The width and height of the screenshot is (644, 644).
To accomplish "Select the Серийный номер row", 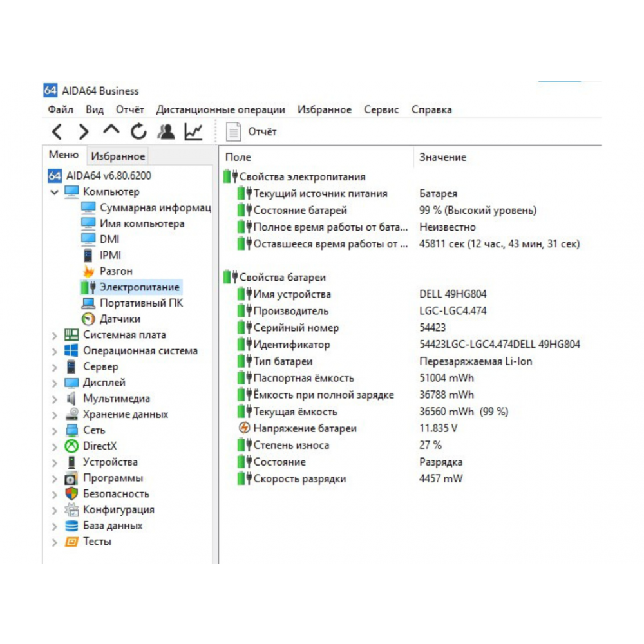I will 411,328.
